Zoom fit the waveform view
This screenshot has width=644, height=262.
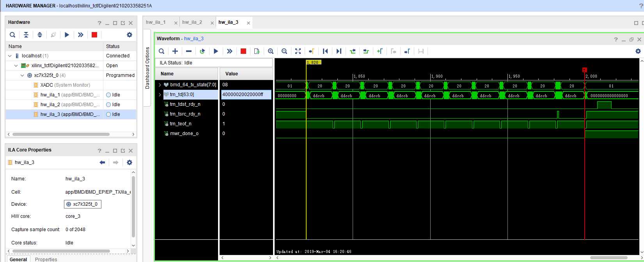pos(298,51)
